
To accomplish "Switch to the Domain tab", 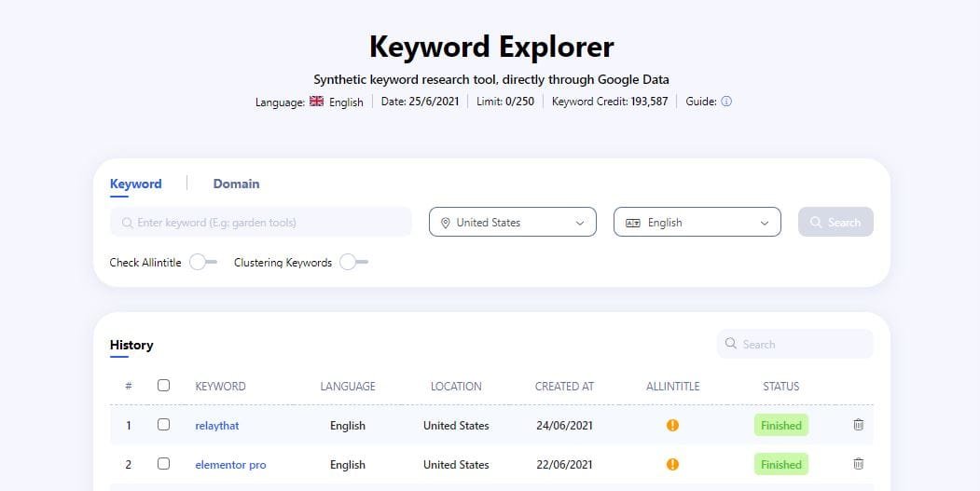I will point(236,184).
